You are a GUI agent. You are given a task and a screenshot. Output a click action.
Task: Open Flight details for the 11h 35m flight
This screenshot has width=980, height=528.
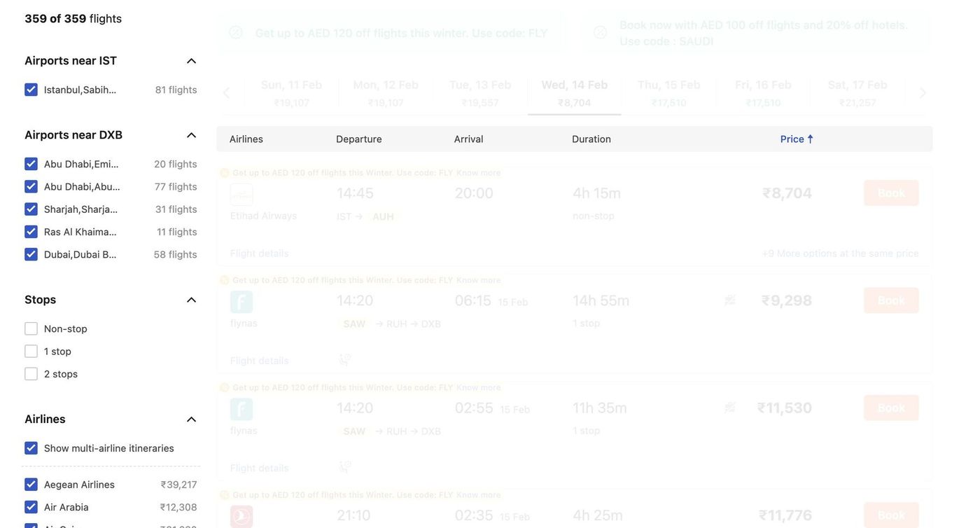(260, 468)
